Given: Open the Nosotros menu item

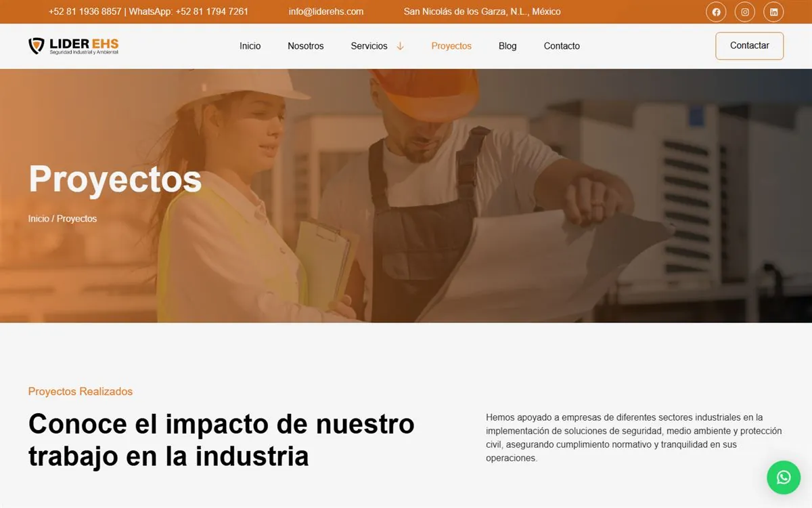Looking at the screenshot, I should pyautogui.click(x=306, y=46).
